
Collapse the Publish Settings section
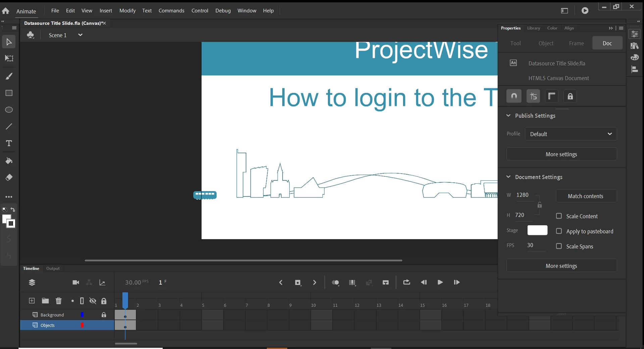508,115
